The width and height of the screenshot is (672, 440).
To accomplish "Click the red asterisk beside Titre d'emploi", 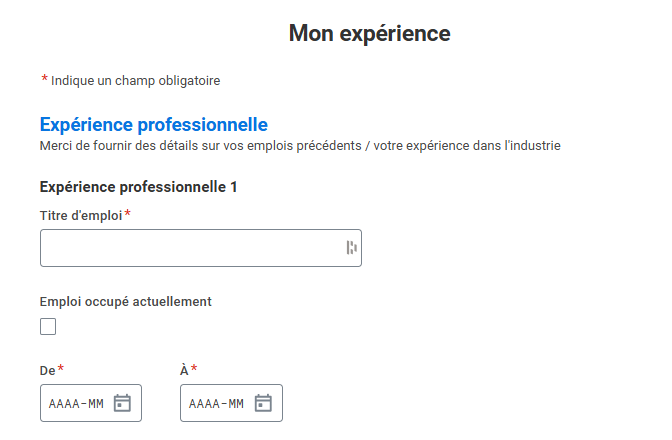I will [x=128, y=215].
